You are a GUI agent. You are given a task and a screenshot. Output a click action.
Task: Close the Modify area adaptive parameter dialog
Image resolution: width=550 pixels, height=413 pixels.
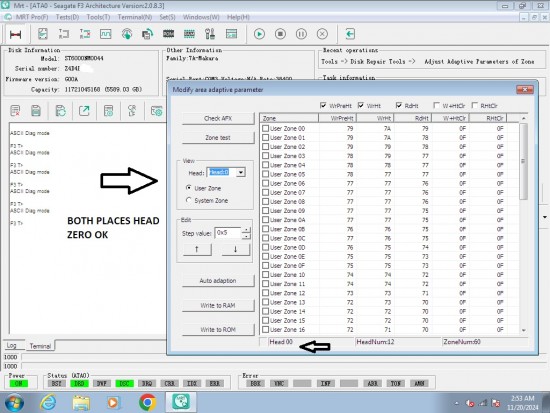tap(525, 90)
